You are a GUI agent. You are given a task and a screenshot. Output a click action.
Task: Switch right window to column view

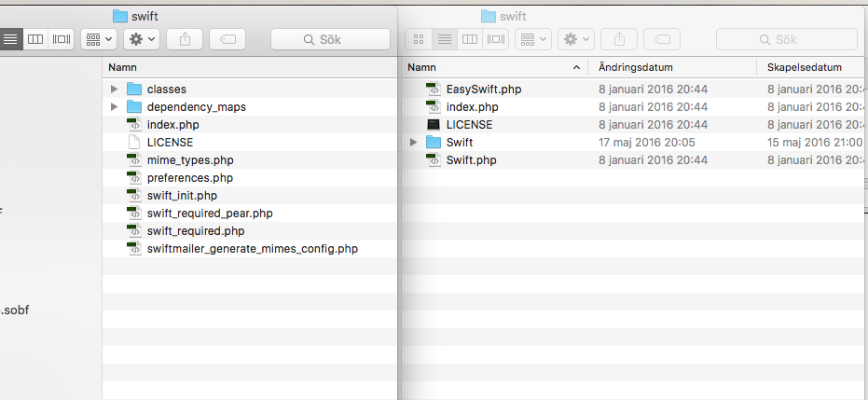pos(470,39)
